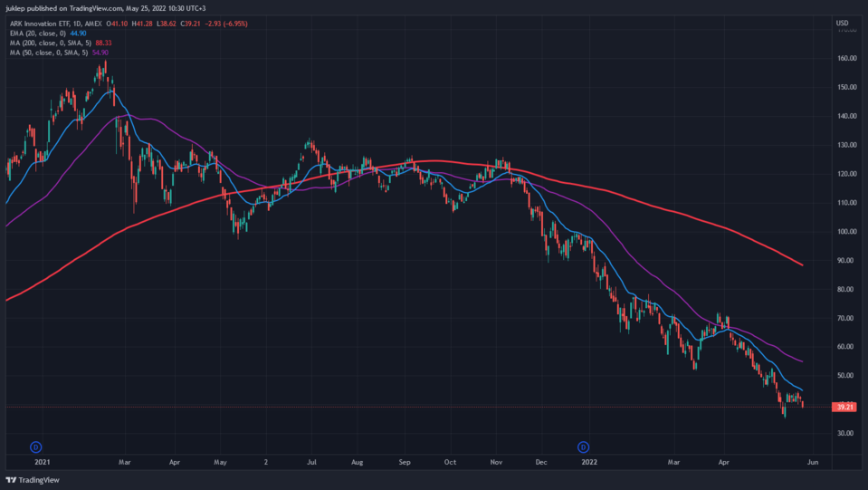Click the Sep label on time axis

pyautogui.click(x=405, y=462)
